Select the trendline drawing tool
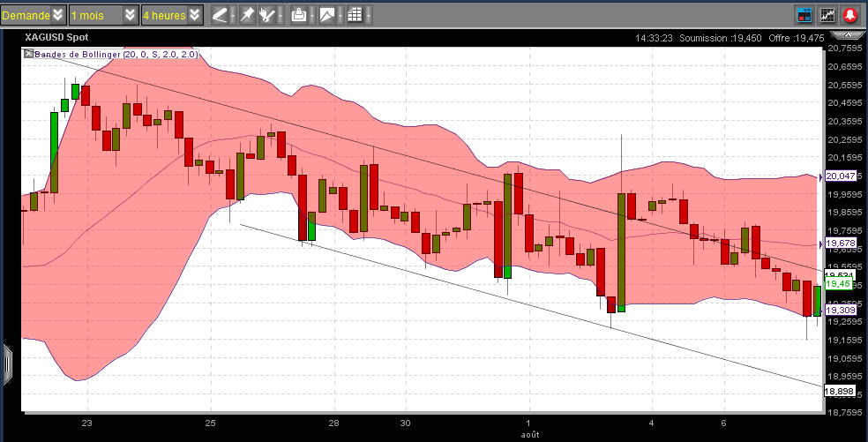868x442 pixels. [x=218, y=15]
